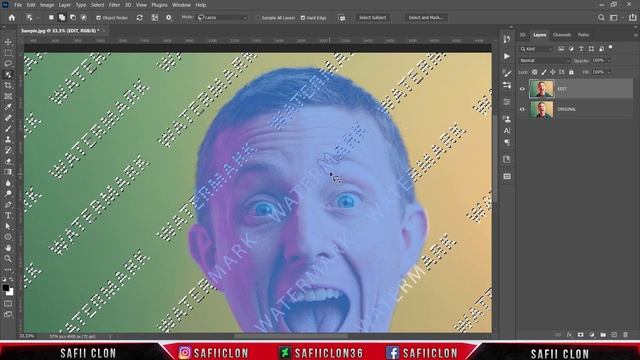Screen dimensions: 640x360
Task: Open the History panel icon
Action: click(x=507, y=39)
